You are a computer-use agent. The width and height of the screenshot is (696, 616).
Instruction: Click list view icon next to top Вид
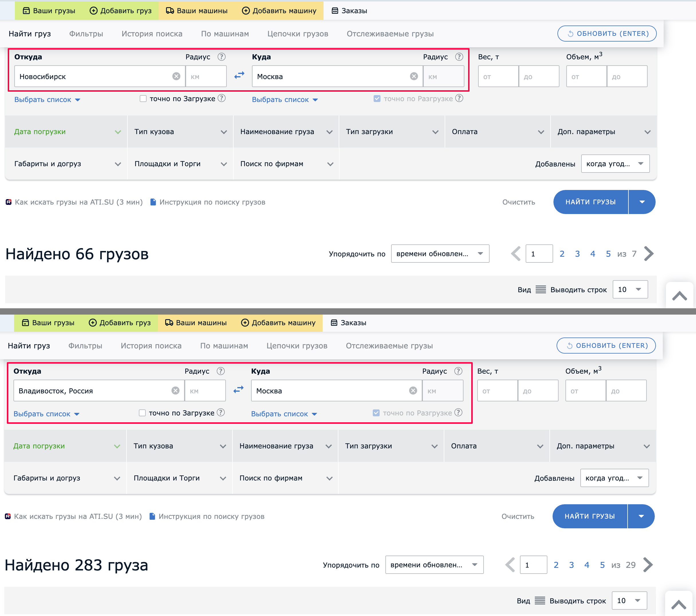(540, 290)
